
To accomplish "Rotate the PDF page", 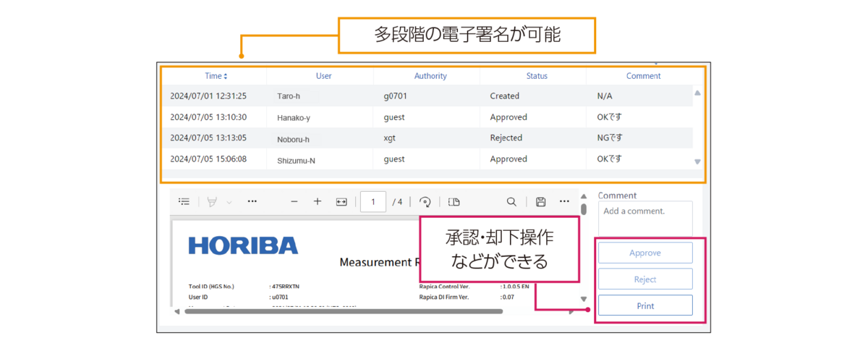I will 425,202.
